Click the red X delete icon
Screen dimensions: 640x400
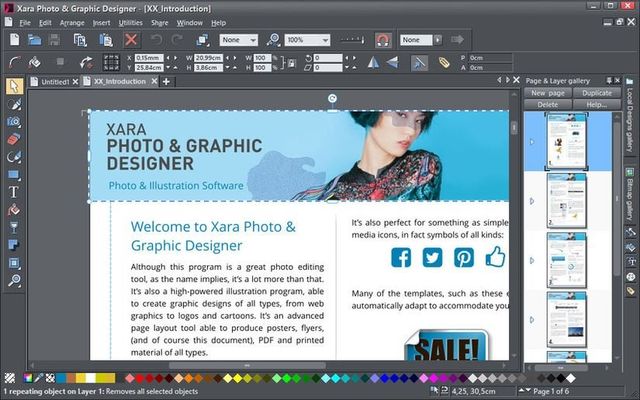point(131,40)
